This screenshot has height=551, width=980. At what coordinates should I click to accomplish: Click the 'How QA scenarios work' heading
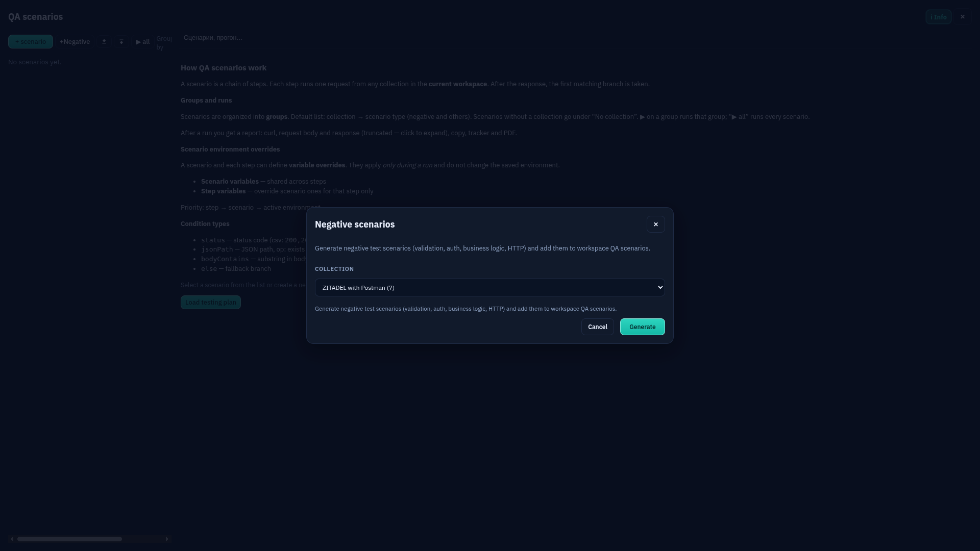coord(224,68)
